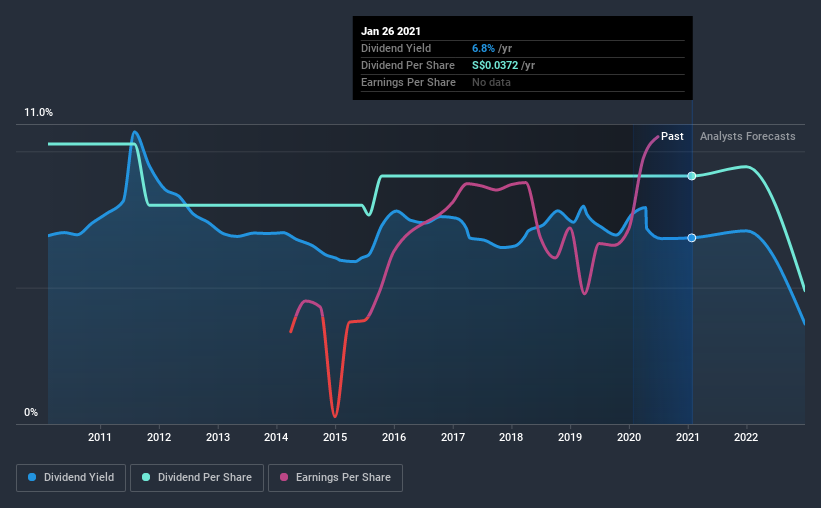The height and width of the screenshot is (508, 821).
Task: Click the 6.8% dividend yield tooltip value
Action: (483, 48)
